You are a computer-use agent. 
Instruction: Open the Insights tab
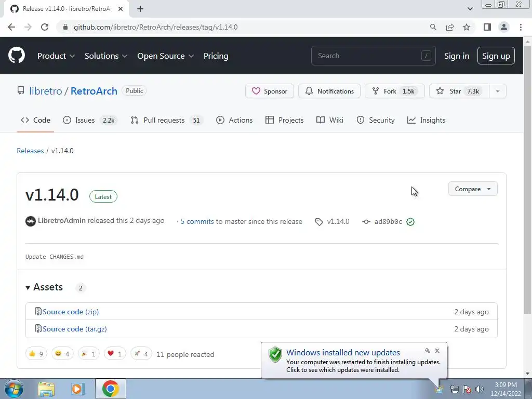click(426, 120)
